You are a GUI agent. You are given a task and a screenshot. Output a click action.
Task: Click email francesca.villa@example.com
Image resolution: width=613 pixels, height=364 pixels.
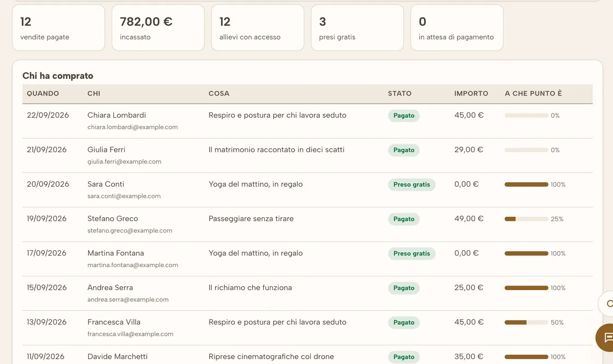(130, 334)
